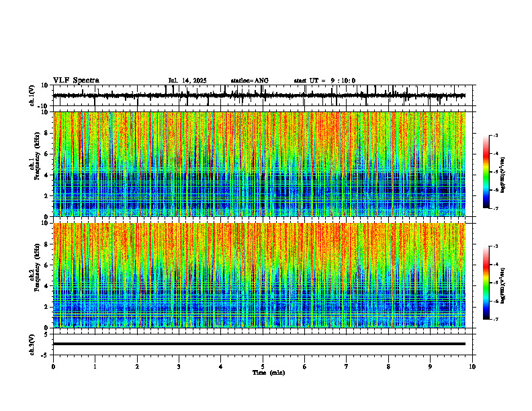
Task: Click the time-axis tick label "5"
Action: point(263,367)
